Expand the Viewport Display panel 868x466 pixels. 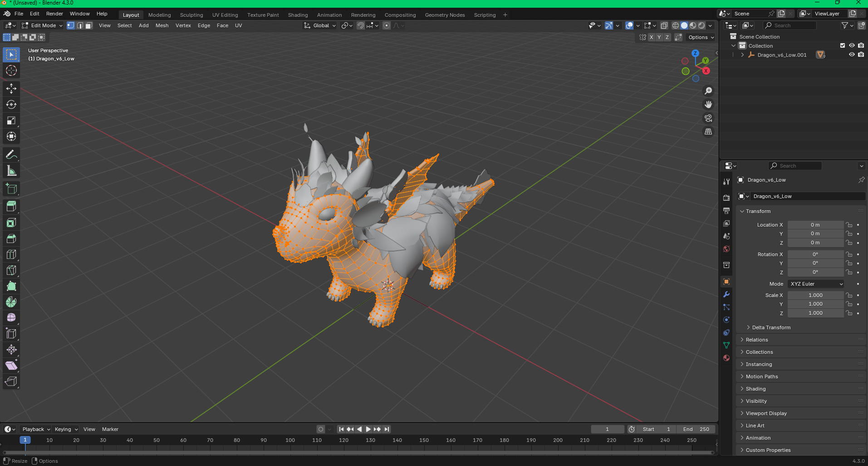click(766, 413)
